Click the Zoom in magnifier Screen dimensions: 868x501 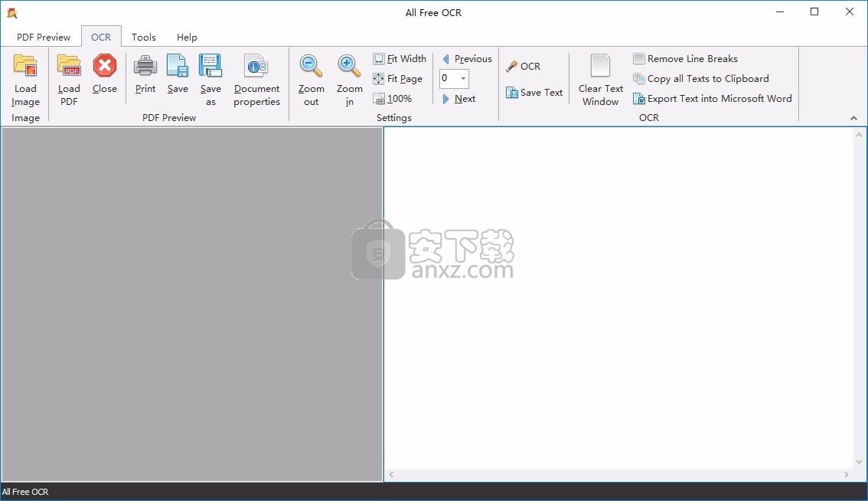(349, 67)
